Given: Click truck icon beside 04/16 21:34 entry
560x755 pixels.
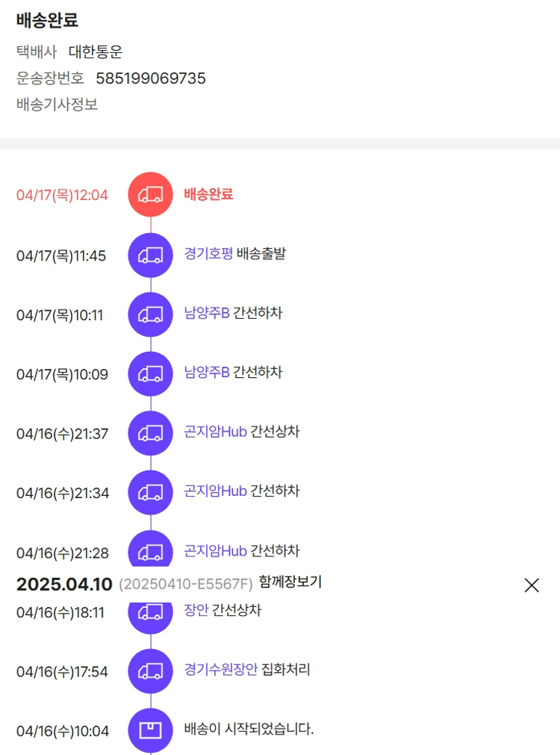Looking at the screenshot, I should (x=151, y=492).
